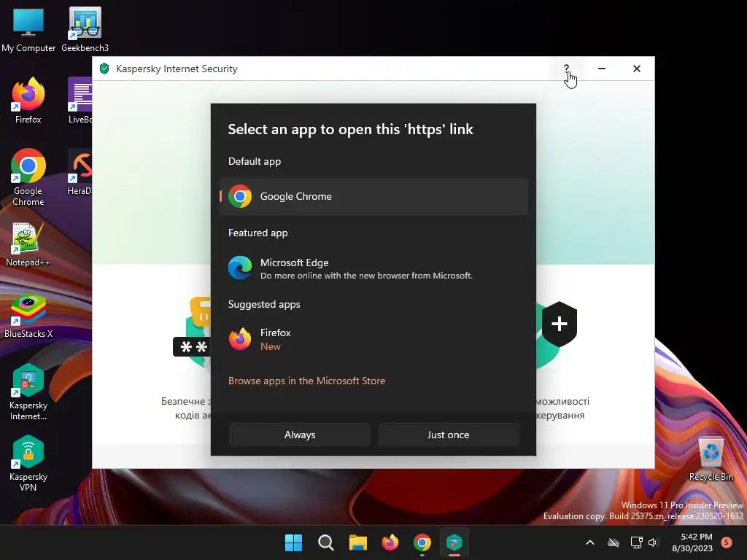Expand hidden system tray icons
The height and width of the screenshot is (560, 747).
(589, 542)
